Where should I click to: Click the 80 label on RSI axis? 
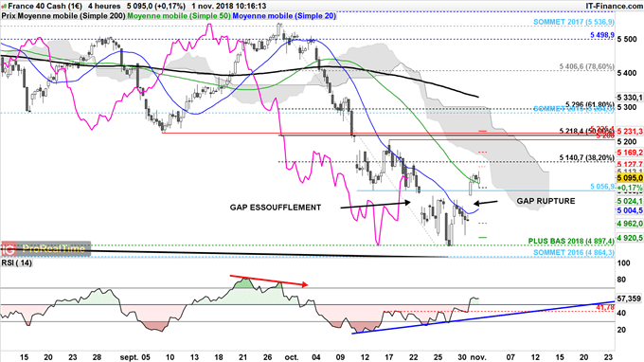622,280
